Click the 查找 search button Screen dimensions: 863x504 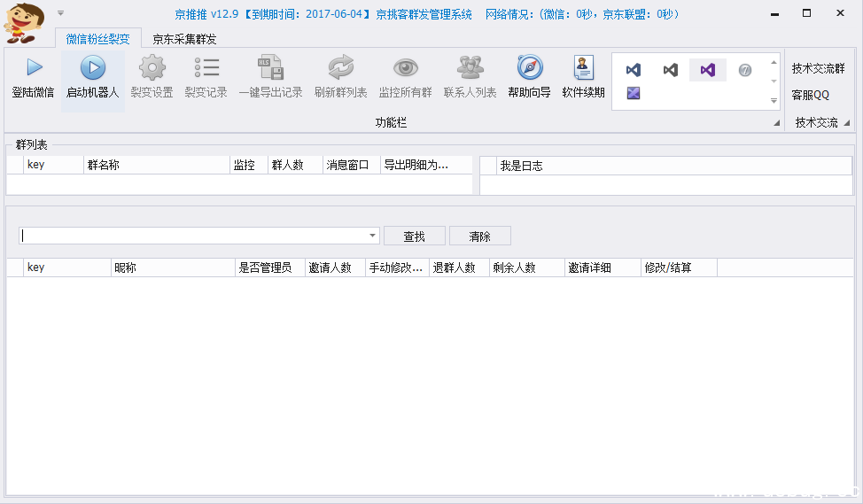(415, 236)
